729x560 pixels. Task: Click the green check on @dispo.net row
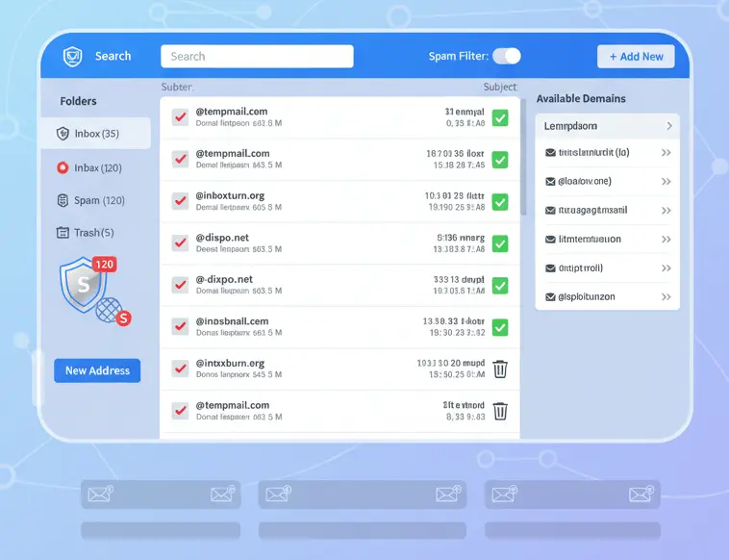point(500,243)
